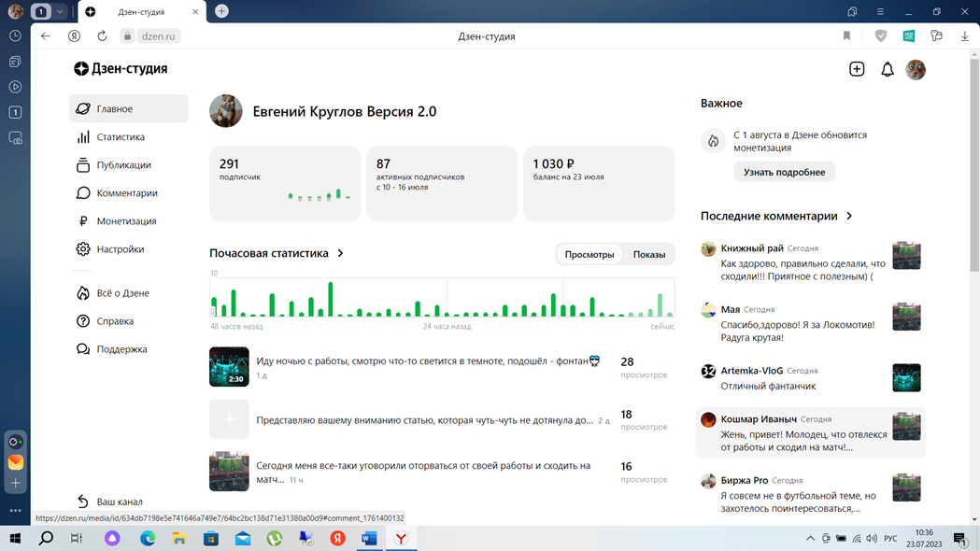The width and height of the screenshot is (980, 551).
Task: Open the Главное section in the sidebar
Action: point(129,108)
